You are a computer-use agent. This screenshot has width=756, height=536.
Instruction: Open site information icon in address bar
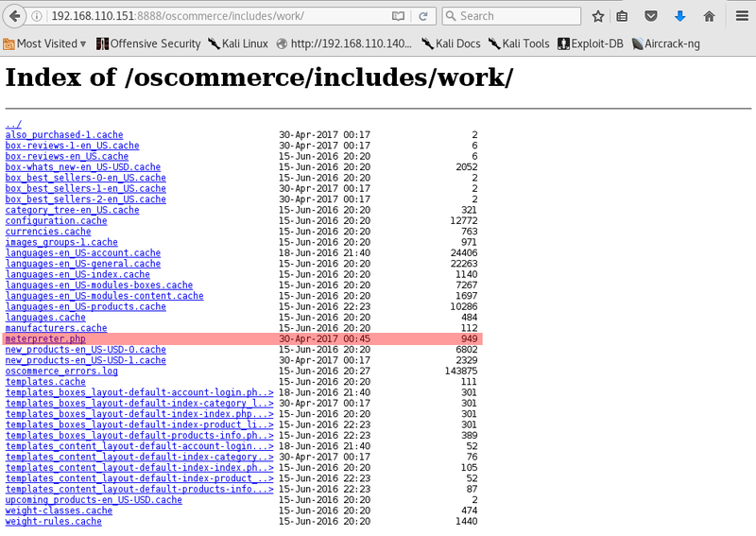pyautogui.click(x=37, y=16)
